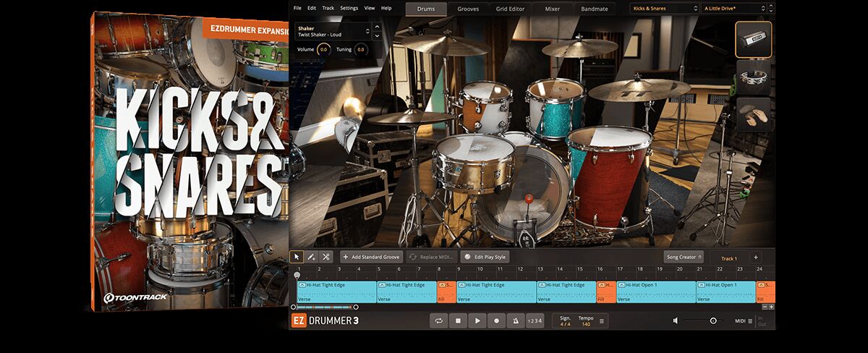Toggle the metronome click
The width and height of the screenshot is (868, 353).
coord(515,320)
